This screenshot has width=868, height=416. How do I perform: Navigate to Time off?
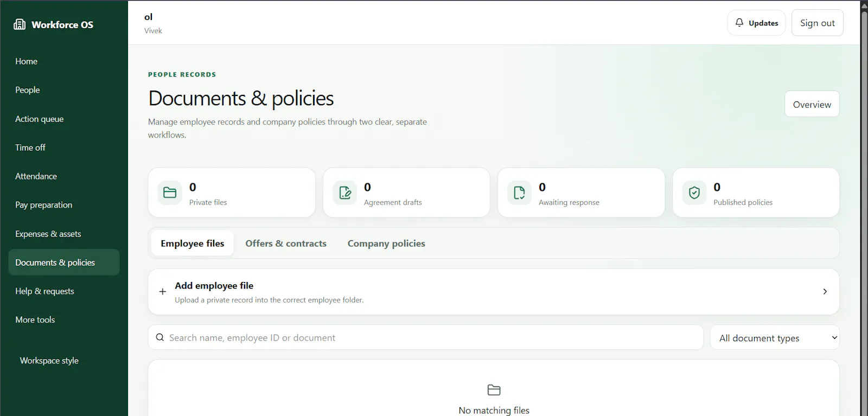64,148
